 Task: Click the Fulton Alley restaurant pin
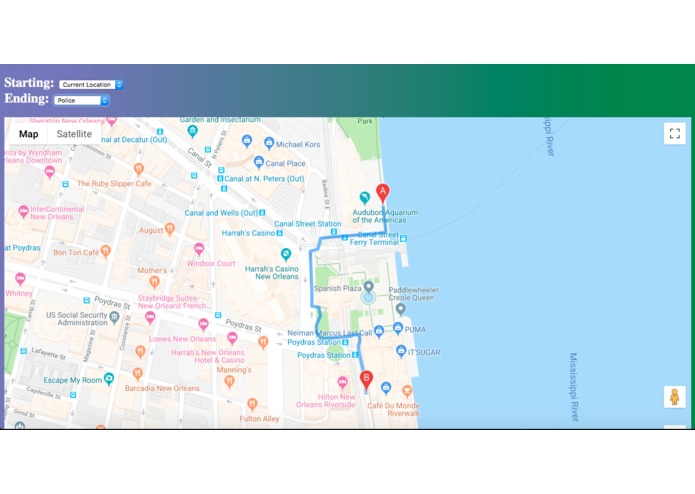pos(252,404)
